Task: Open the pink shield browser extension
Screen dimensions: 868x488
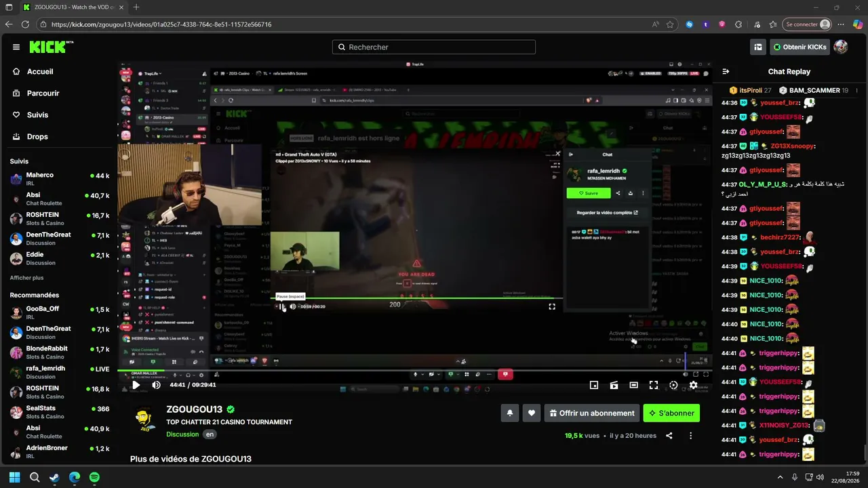Action: [722, 24]
